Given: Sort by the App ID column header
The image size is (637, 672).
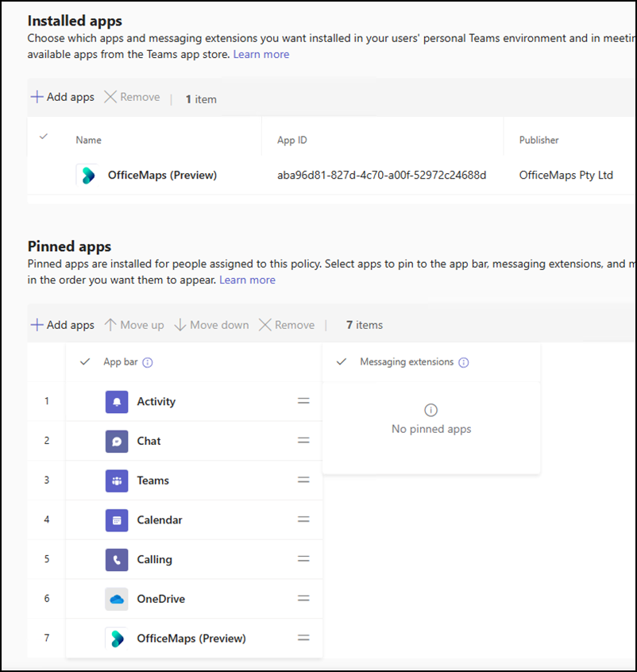Looking at the screenshot, I should click(292, 140).
